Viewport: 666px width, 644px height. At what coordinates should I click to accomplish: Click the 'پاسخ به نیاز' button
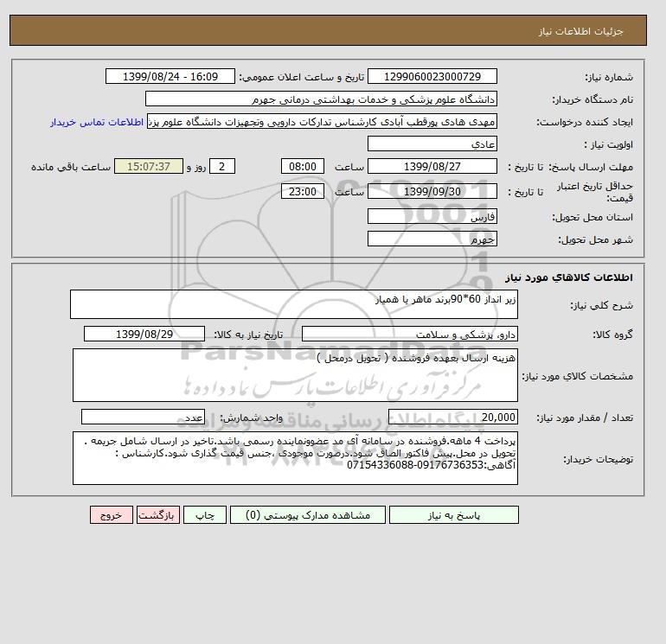point(453,515)
